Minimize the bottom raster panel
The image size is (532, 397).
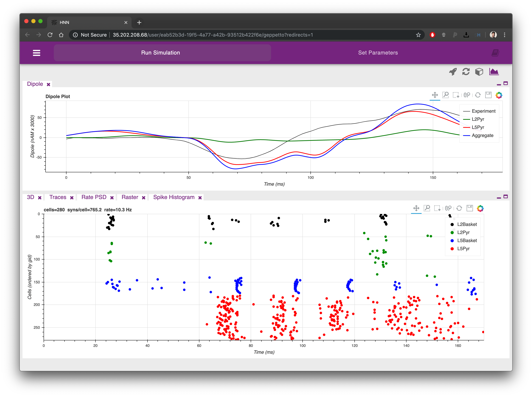(499, 198)
